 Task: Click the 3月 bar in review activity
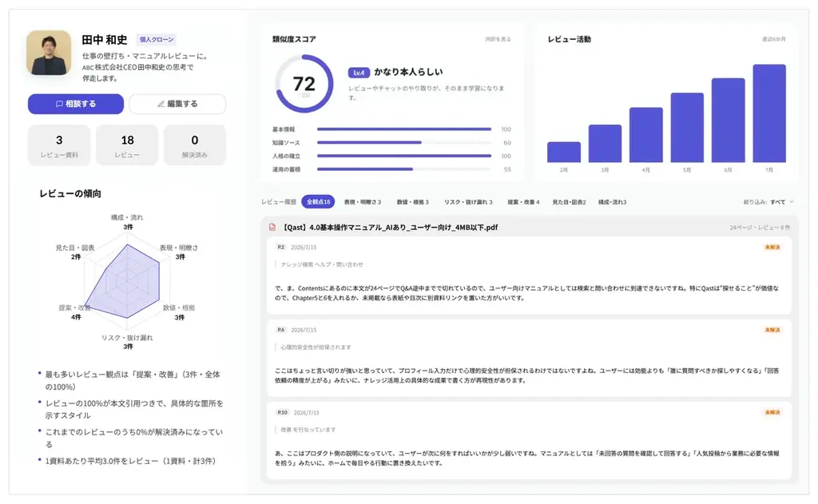pos(605,144)
